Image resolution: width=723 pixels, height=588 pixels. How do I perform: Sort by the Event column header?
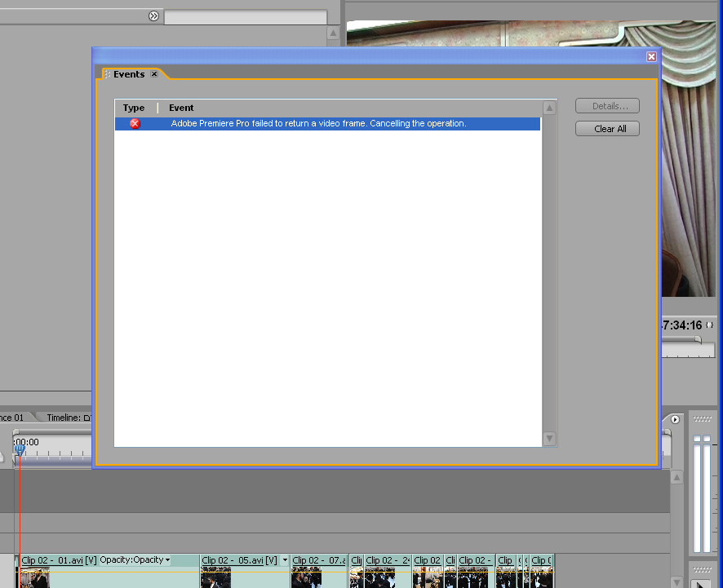(181, 108)
